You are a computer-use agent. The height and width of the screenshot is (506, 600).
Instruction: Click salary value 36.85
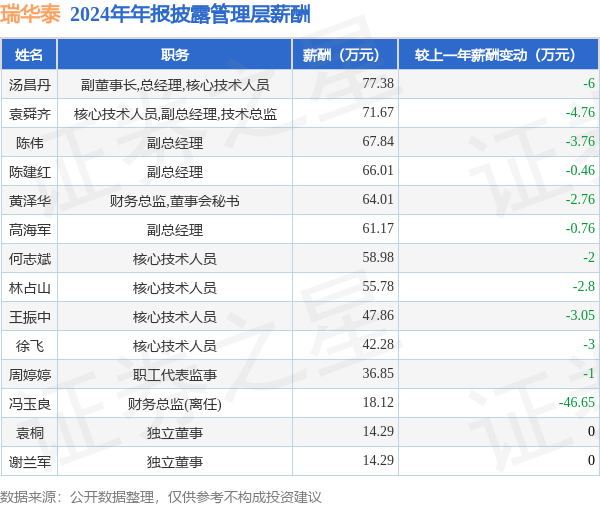[378, 373]
